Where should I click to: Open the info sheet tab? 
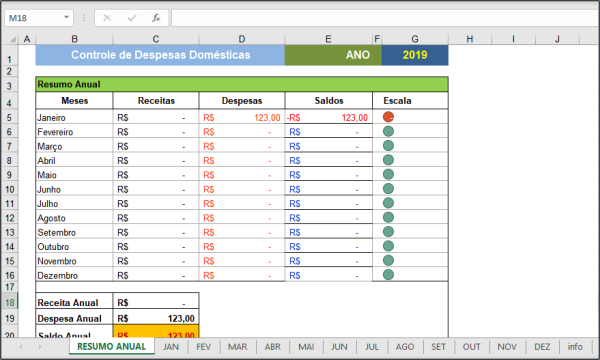[575, 347]
